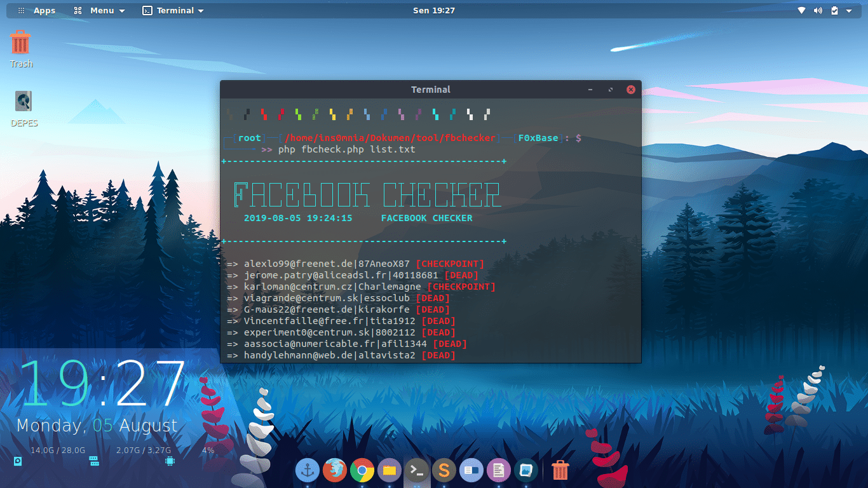
Task: Open the orange trash in the dock
Action: click(x=560, y=470)
